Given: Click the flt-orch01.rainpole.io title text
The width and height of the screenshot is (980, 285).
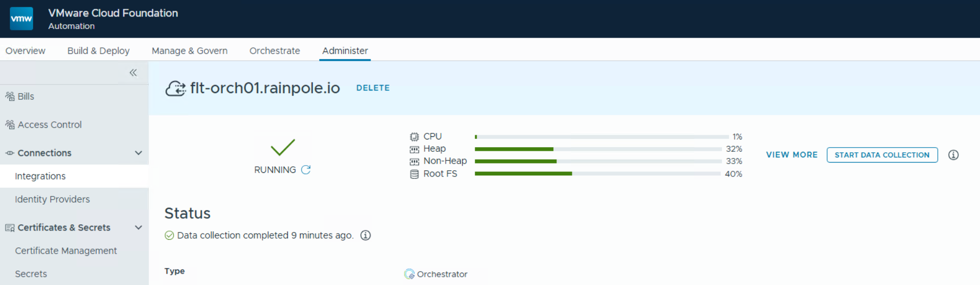Looking at the screenshot, I should pyautogui.click(x=265, y=88).
